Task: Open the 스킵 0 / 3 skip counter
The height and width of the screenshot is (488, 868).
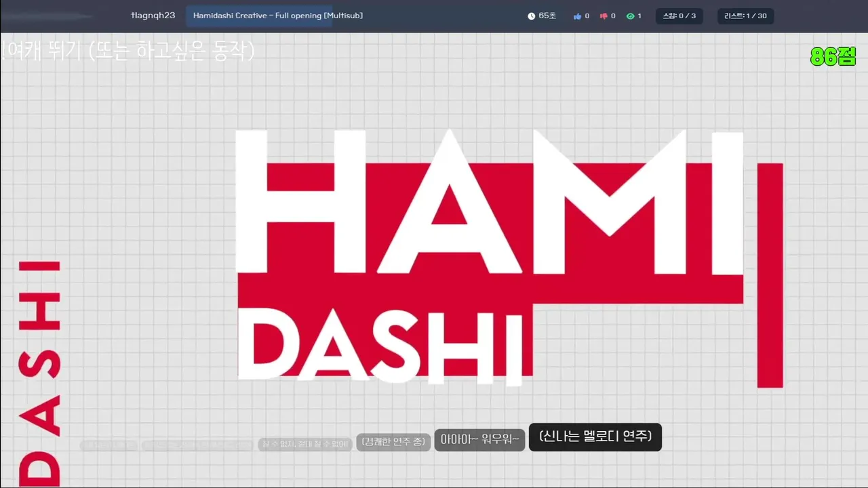Action: tap(679, 16)
